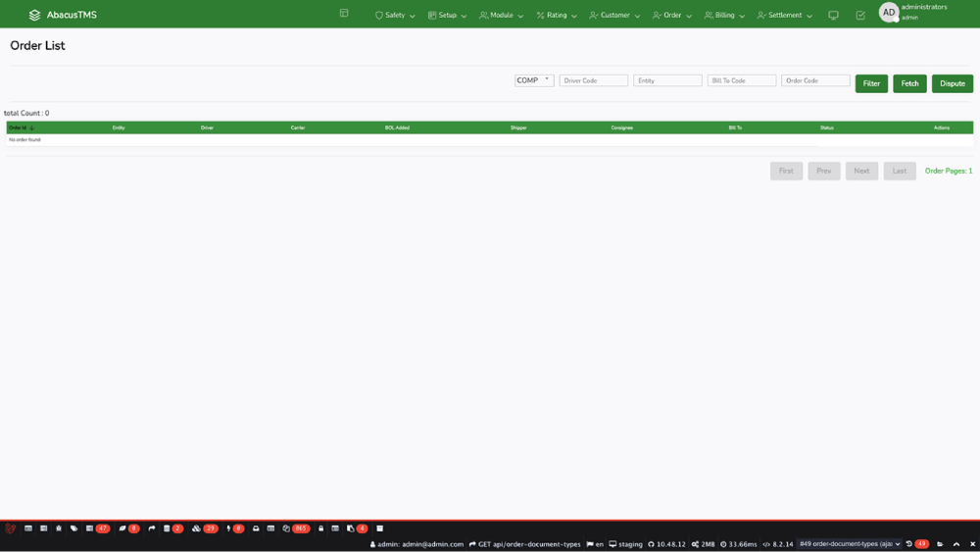
Task: Click the AbacusTMS logo icon
Action: click(x=35, y=15)
